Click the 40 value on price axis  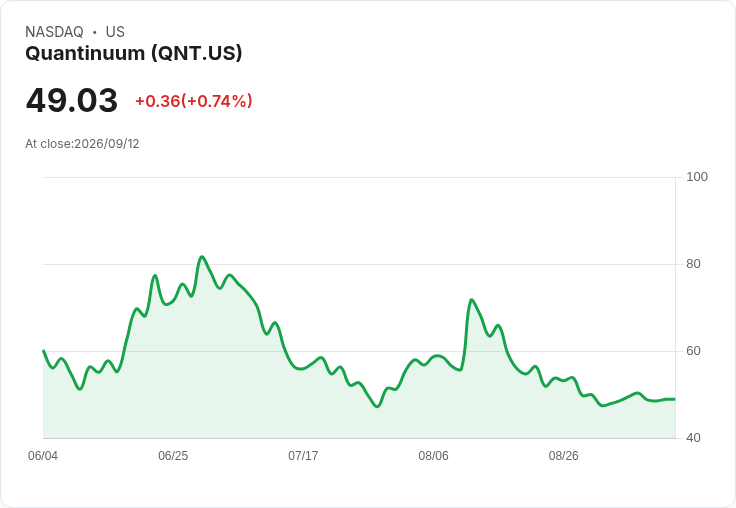[x=693, y=438]
